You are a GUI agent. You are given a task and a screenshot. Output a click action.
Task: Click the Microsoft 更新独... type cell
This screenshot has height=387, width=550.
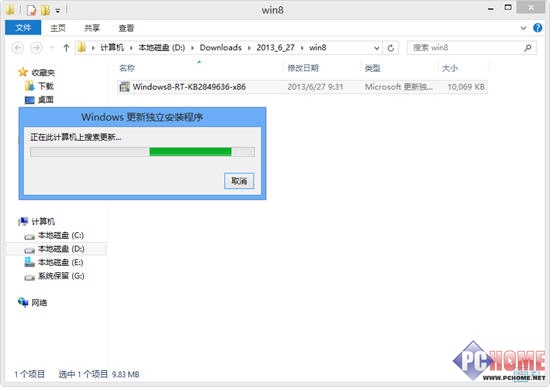398,87
